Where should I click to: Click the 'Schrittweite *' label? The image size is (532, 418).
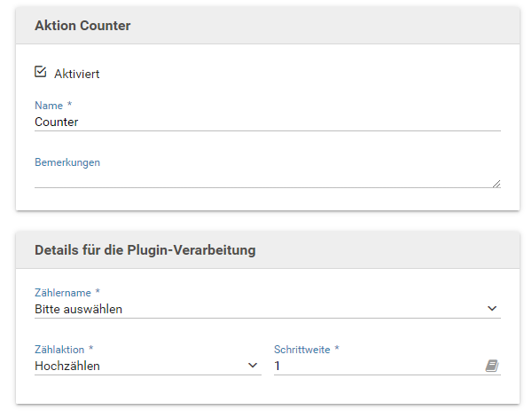point(307,349)
